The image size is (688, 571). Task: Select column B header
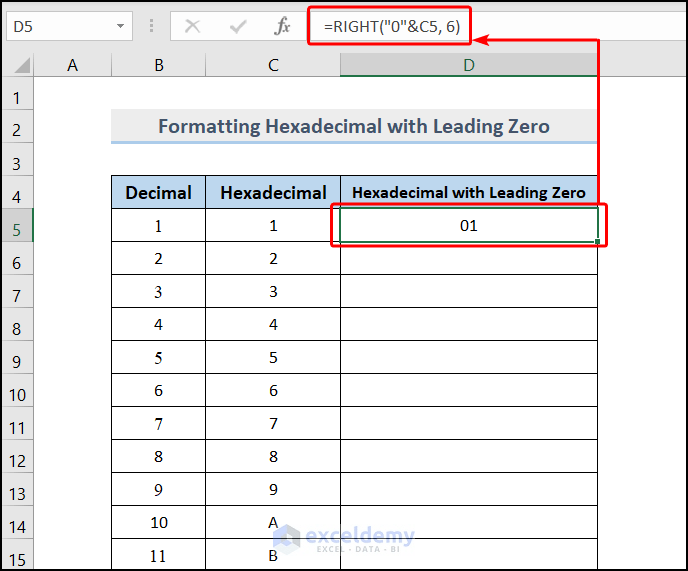click(x=158, y=65)
